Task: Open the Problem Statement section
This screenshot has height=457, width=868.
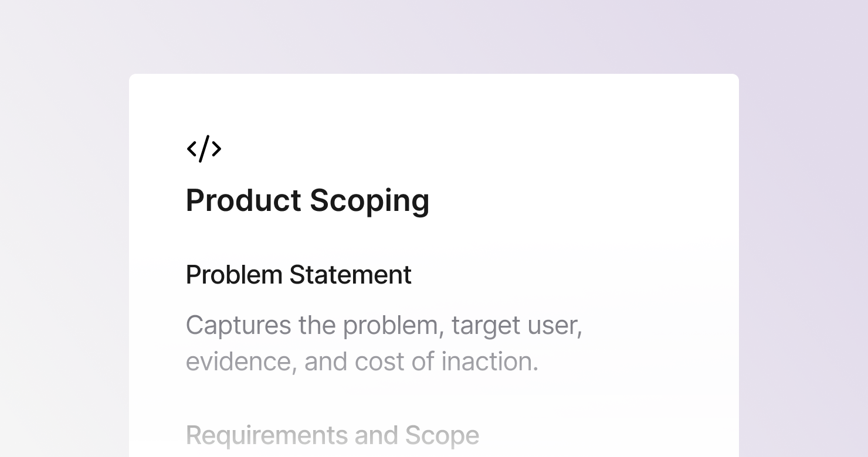Action: (x=299, y=275)
